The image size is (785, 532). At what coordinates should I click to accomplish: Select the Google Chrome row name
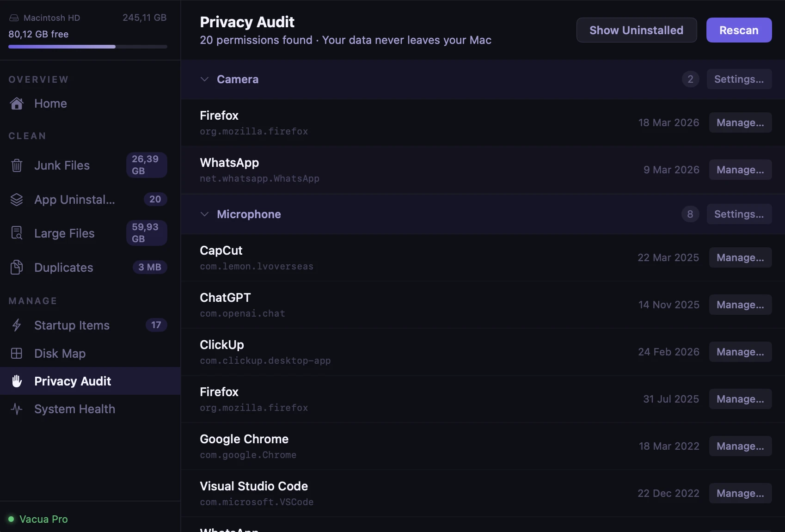(244, 439)
